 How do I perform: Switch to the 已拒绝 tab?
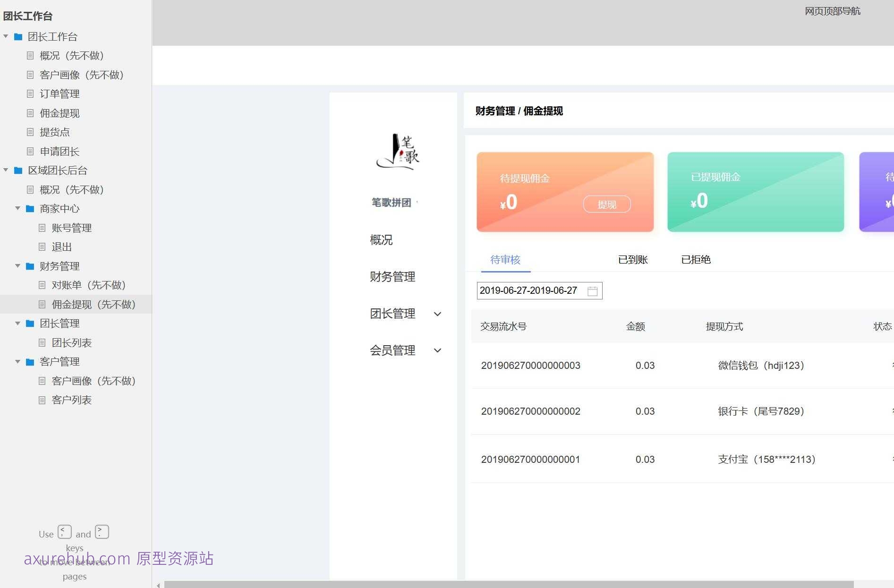click(696, 260)
